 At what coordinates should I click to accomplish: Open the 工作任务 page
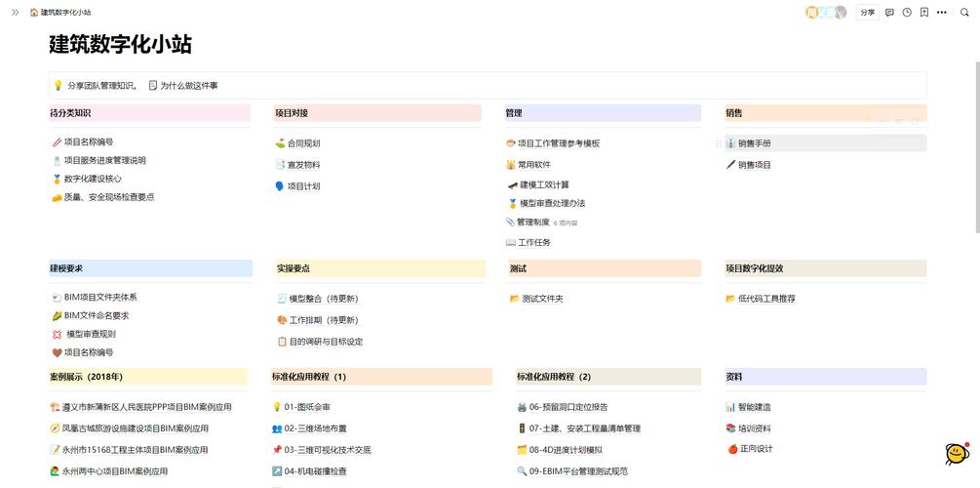coord(529,242)
